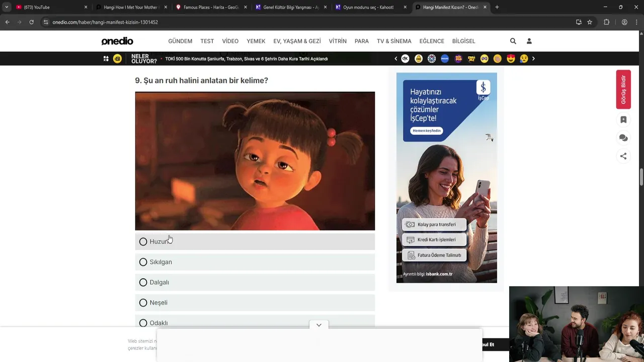The height and width of the screenshot is (362, 644).
Task: Open the onedio search icon
Action: pyautogui.click(x=513, y=41)
